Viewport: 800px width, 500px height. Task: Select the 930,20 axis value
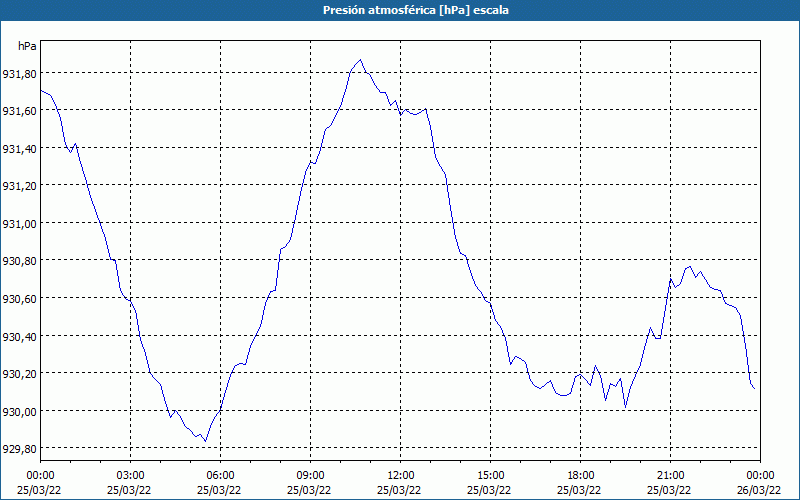click(19, 374)
